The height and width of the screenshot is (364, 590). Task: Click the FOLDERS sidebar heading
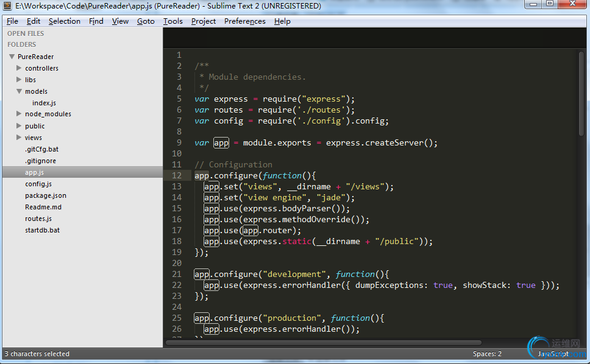click(x=22, y=44)
